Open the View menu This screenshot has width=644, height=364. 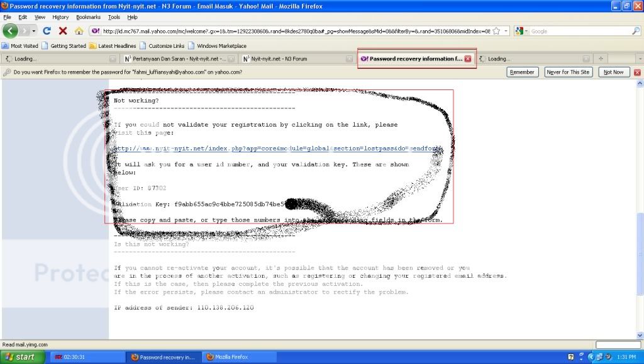(40, 17)
